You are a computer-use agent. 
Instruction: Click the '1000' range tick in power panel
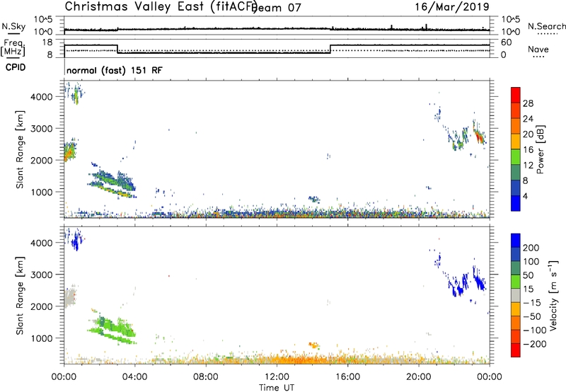41,192
